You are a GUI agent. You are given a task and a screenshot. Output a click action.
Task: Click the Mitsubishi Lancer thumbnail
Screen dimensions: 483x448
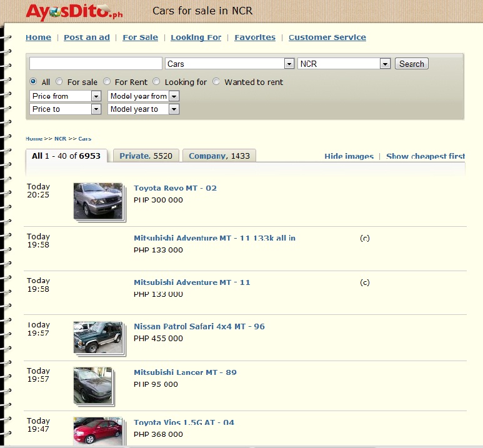(93, 386)
